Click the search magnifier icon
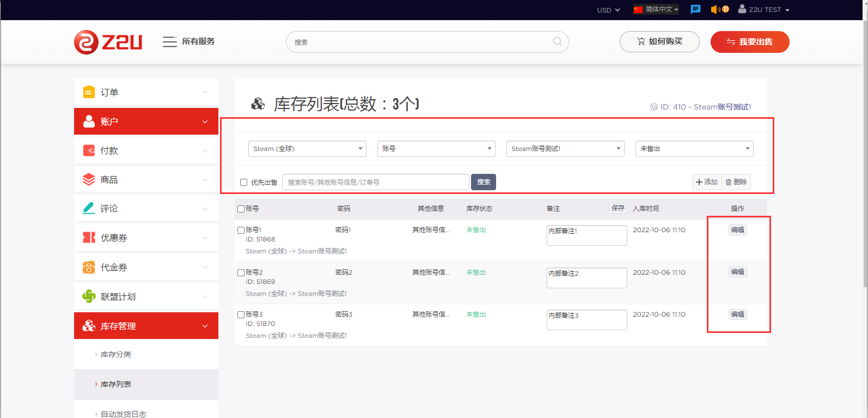Image resolution: width=868 pixels, height=418 pixels. (557, 41)
